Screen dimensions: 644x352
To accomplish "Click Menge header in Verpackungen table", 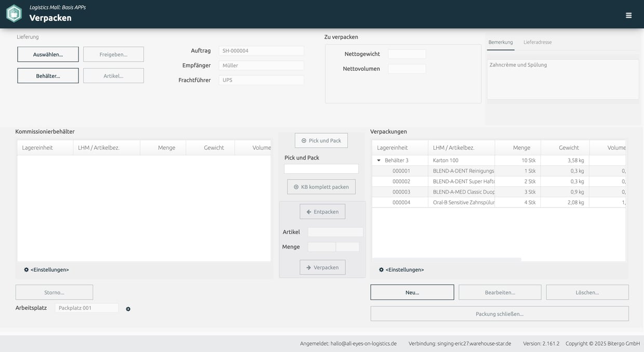I will [518, 148].
